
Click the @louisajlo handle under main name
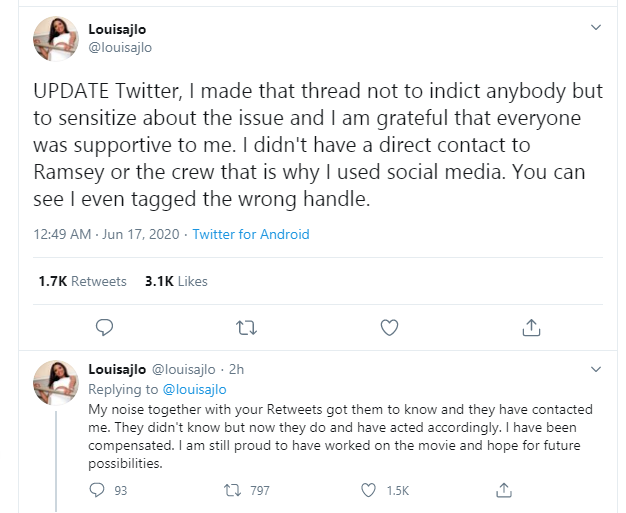[120, 47]
